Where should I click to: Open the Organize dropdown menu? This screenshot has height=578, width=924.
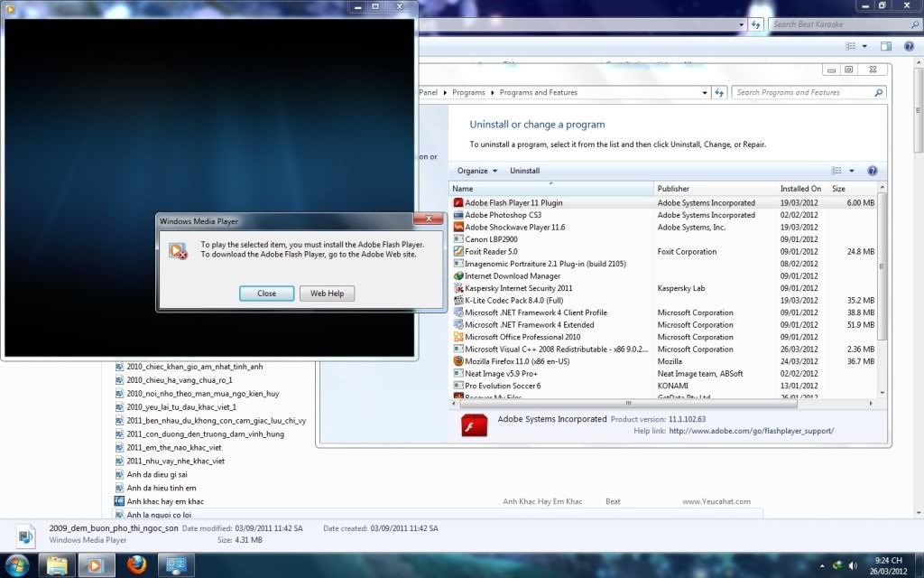(x=477, y=171)
